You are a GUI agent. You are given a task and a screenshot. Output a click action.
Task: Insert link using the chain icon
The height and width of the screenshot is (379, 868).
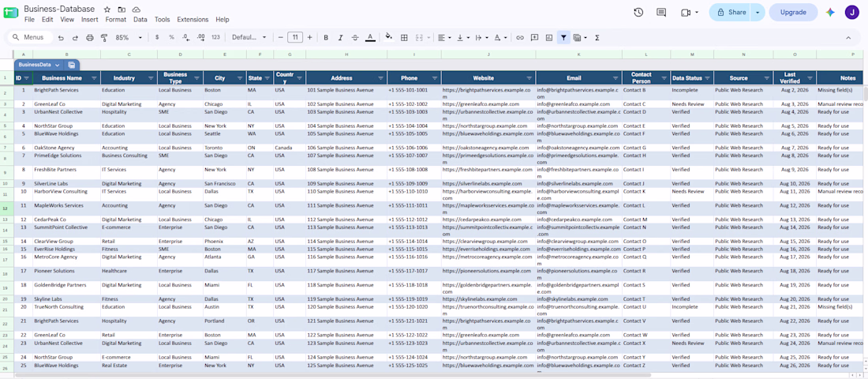pyautogui.click(x=520, y=38)
